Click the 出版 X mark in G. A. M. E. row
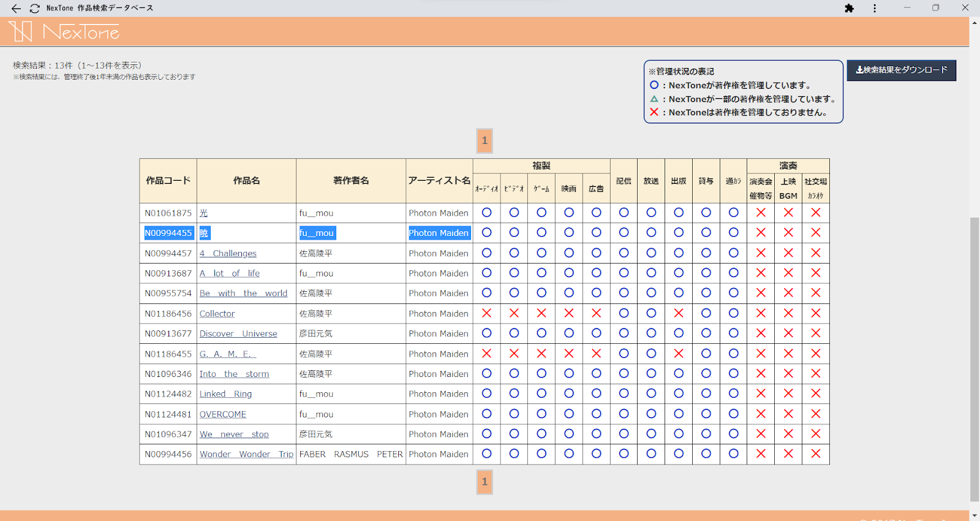 click(x=679, y=354)
